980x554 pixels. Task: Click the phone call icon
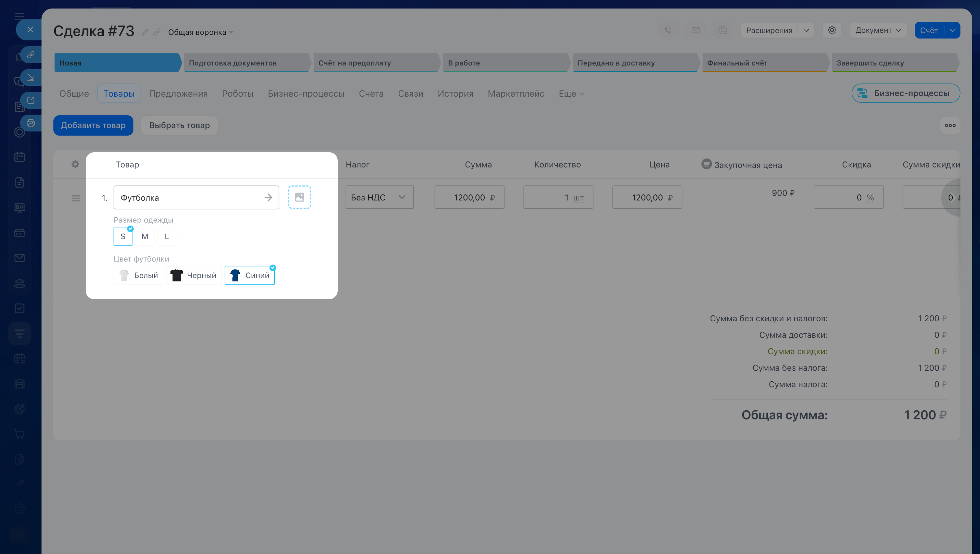click(668, 30)
